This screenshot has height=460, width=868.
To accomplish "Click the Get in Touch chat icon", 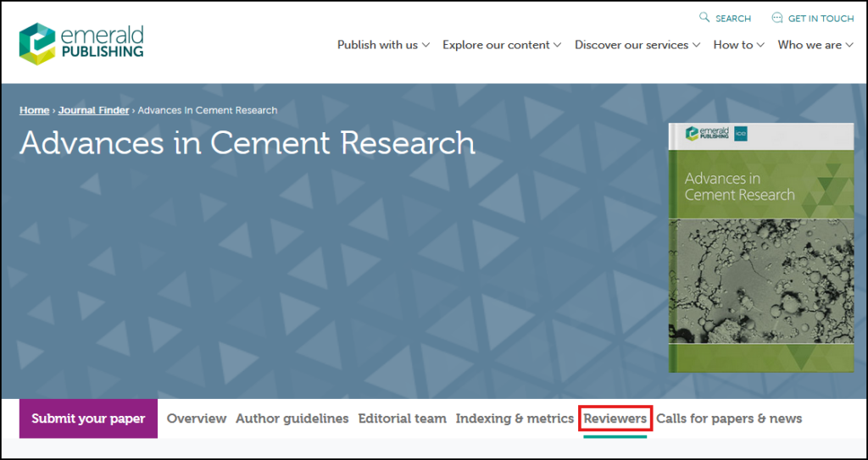I will (776, 18).
